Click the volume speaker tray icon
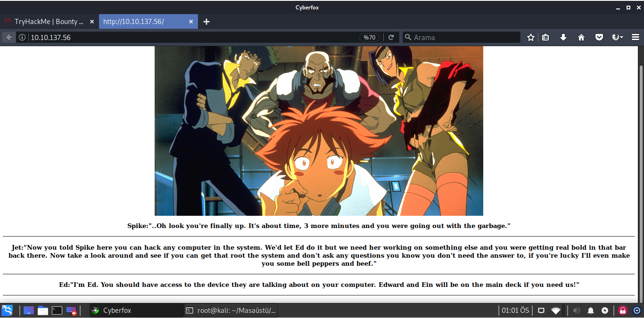The image size is (644, 318). pyautogui.click(x=576, y=310)
